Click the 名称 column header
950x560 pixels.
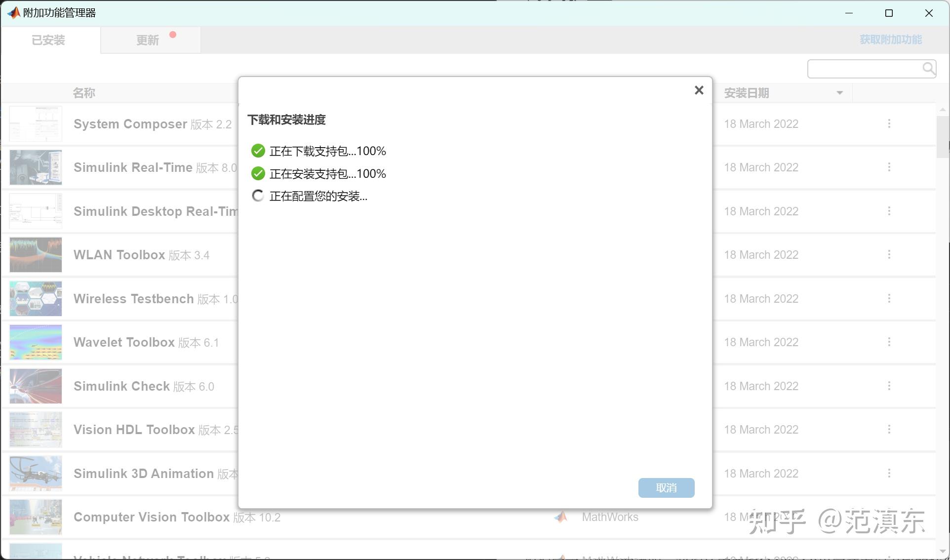coord(84,93)
